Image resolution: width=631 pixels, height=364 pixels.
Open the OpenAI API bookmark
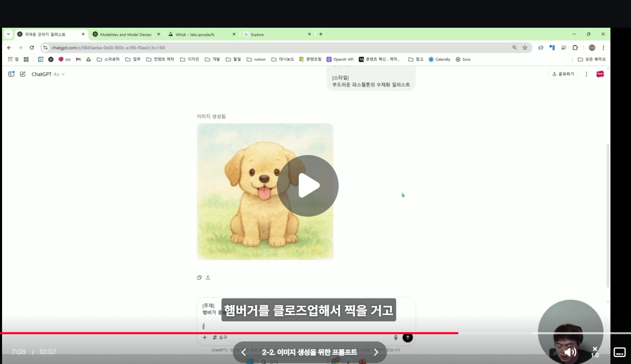point(340,59)
